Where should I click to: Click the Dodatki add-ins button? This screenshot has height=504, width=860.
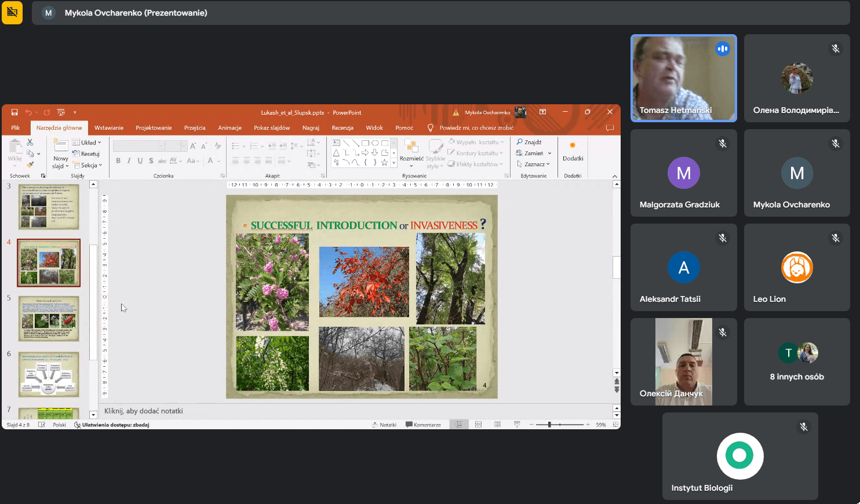click(x=573, y=152)
